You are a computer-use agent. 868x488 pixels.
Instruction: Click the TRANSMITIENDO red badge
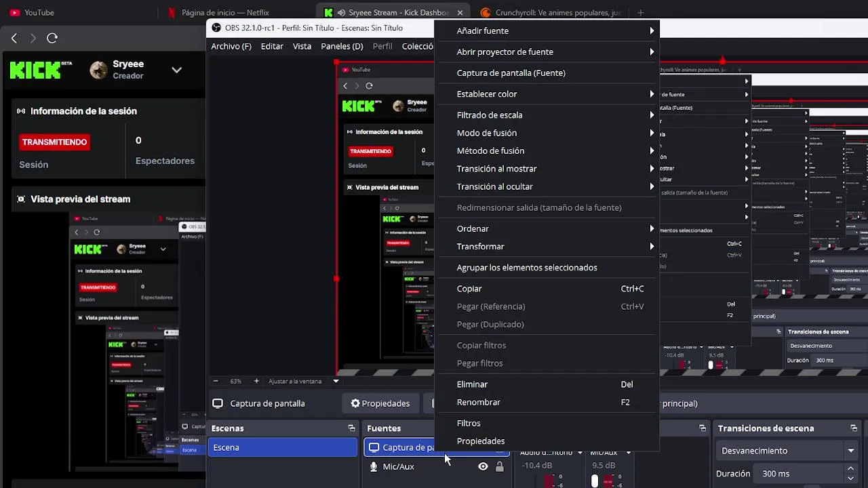[x=54, y=142]
